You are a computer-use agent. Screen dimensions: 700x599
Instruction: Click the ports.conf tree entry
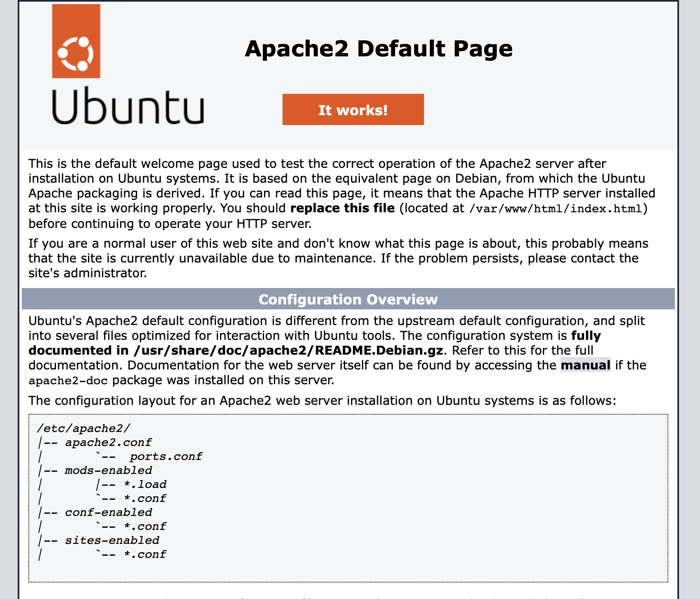pos(166,457)
